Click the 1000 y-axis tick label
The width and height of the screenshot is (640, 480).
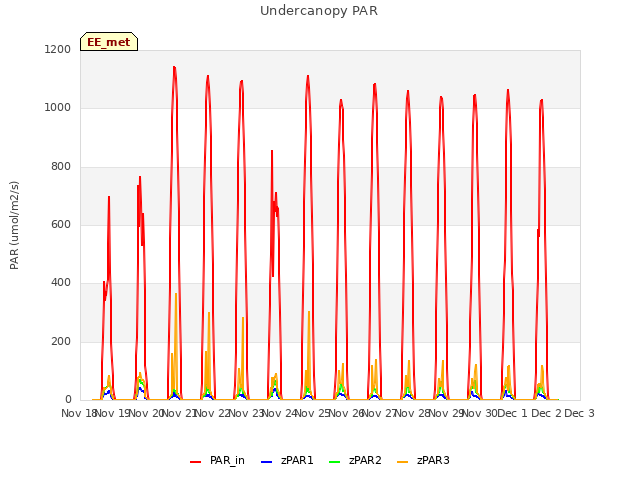point(58,108)
